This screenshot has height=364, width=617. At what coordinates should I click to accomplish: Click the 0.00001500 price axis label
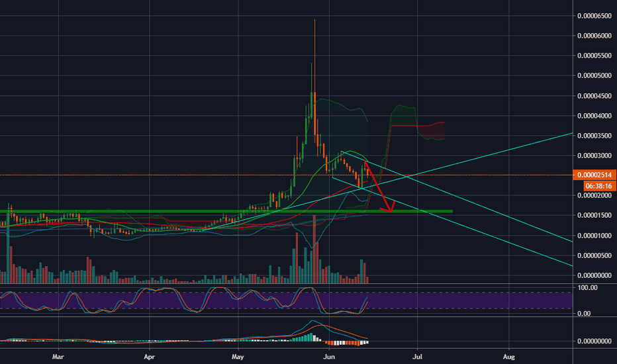(594, 215)
